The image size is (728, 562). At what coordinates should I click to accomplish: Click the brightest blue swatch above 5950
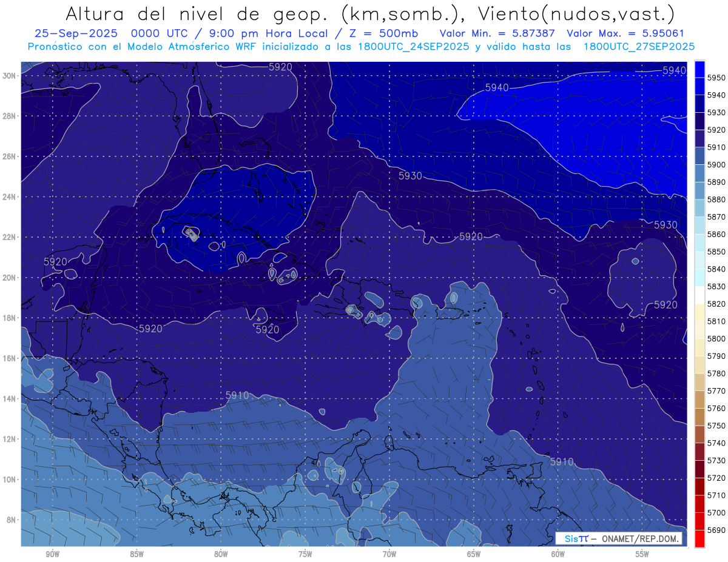[x=699, y=69]
